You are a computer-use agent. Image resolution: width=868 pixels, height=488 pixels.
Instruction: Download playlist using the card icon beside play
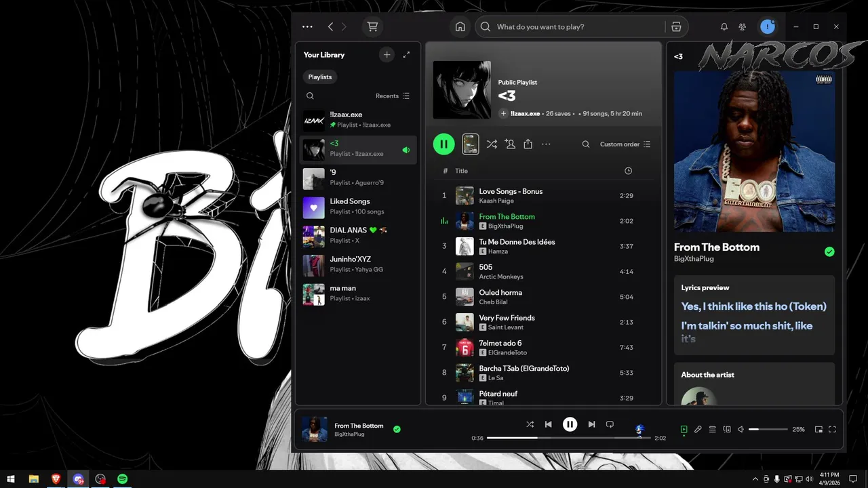coord(471,144)
